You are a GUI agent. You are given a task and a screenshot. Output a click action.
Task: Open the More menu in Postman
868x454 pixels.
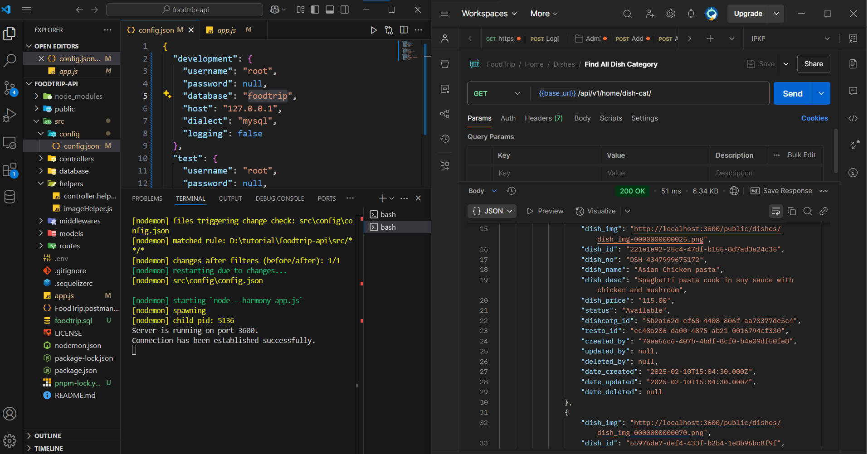[x=544, y=14]
